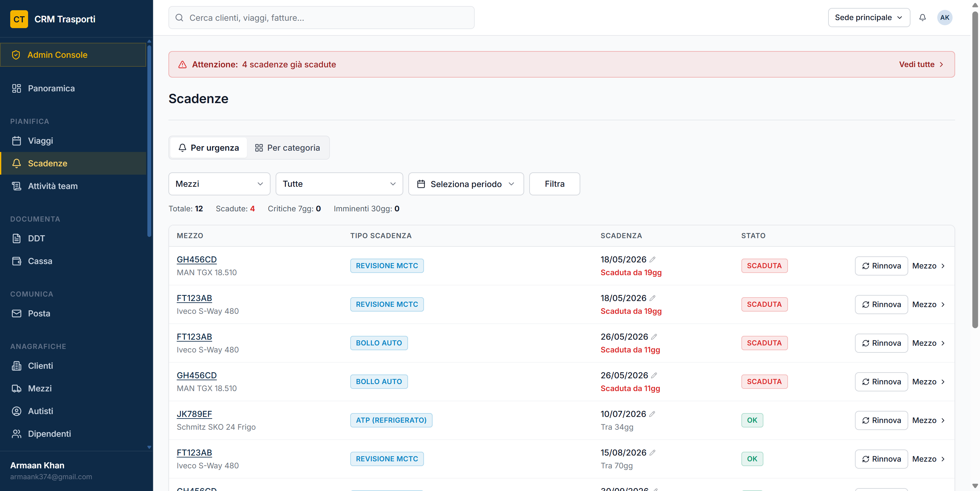Click the Viaggi calendar icon
The image size is (980, 491).
point(16,141)
